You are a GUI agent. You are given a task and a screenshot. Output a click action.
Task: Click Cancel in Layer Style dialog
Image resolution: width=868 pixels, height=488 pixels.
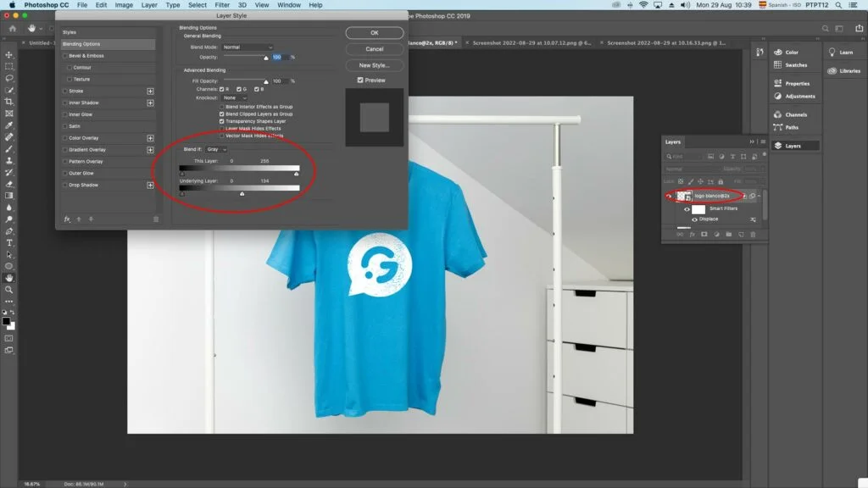pos(374,48)
